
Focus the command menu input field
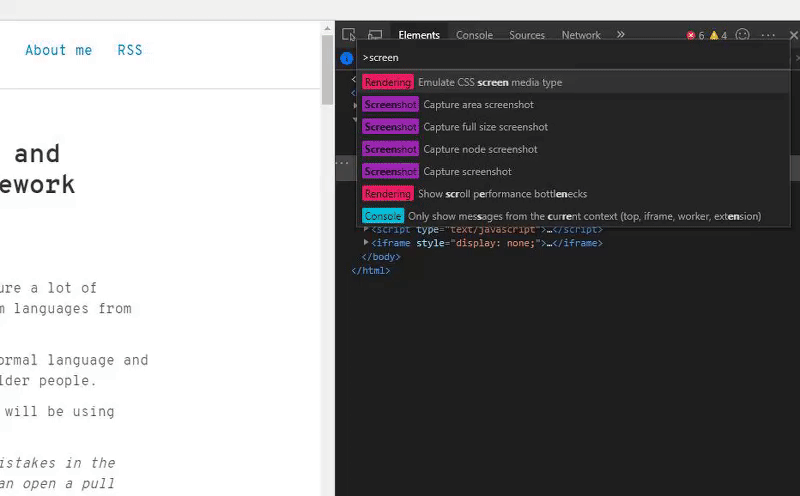pyautogui.click(x=573, y=58)
